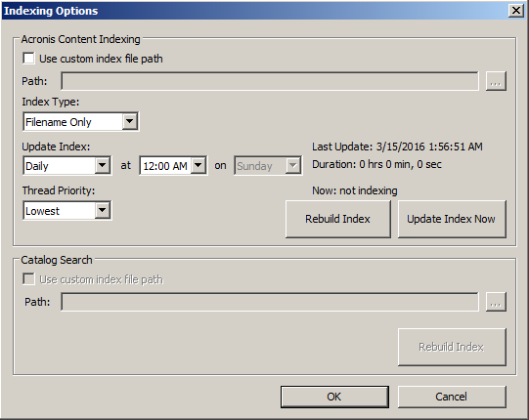
Task: Open the Sunday day-of-week dropdown
Action: 268,165
